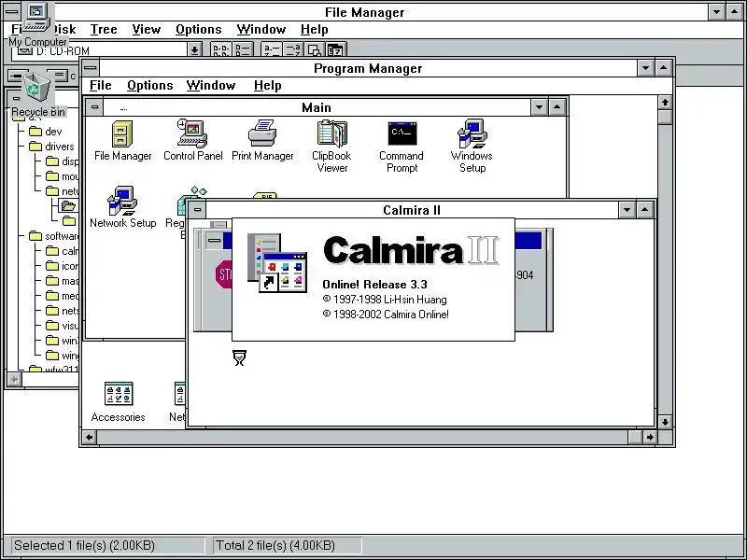The image size is (747, 560).
Task: Open the Accessories program group icon
Action: tap(118, 402)
